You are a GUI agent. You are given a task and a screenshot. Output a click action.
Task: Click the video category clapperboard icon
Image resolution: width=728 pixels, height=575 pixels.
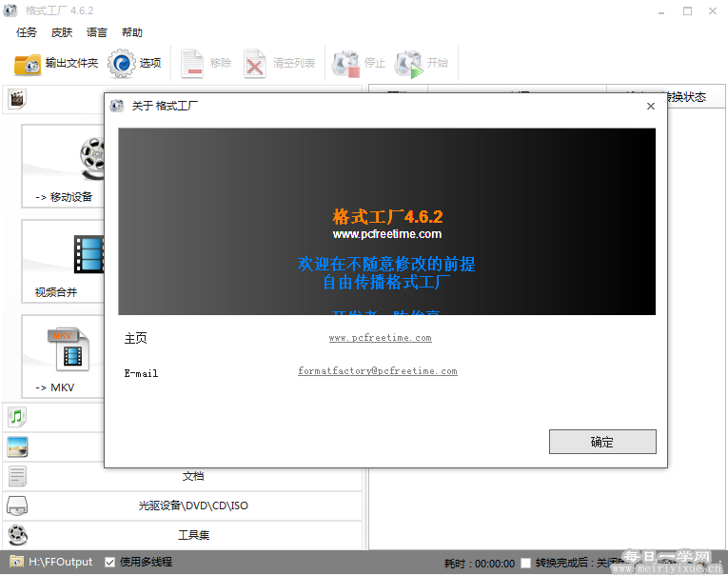pos(17,98)
